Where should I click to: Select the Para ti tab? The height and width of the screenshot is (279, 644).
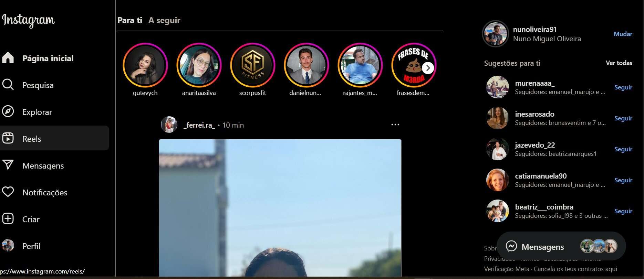[129, 20]
